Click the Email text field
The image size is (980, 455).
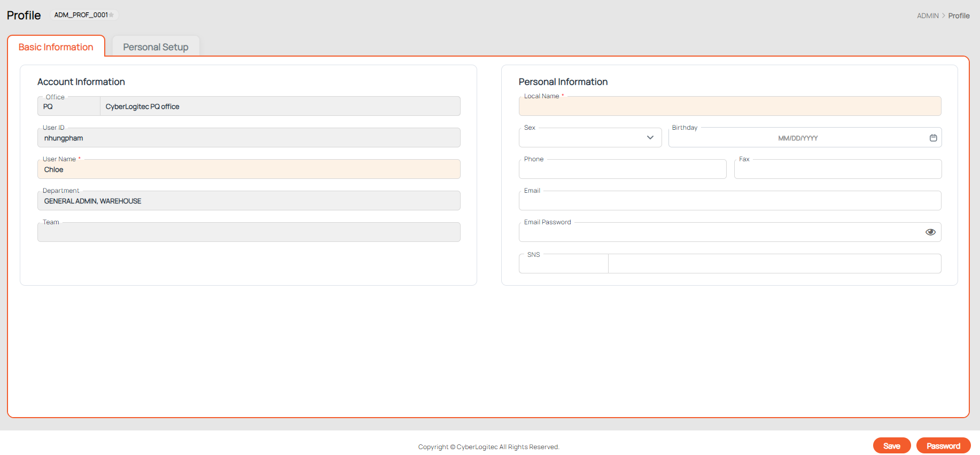[729, 201]
